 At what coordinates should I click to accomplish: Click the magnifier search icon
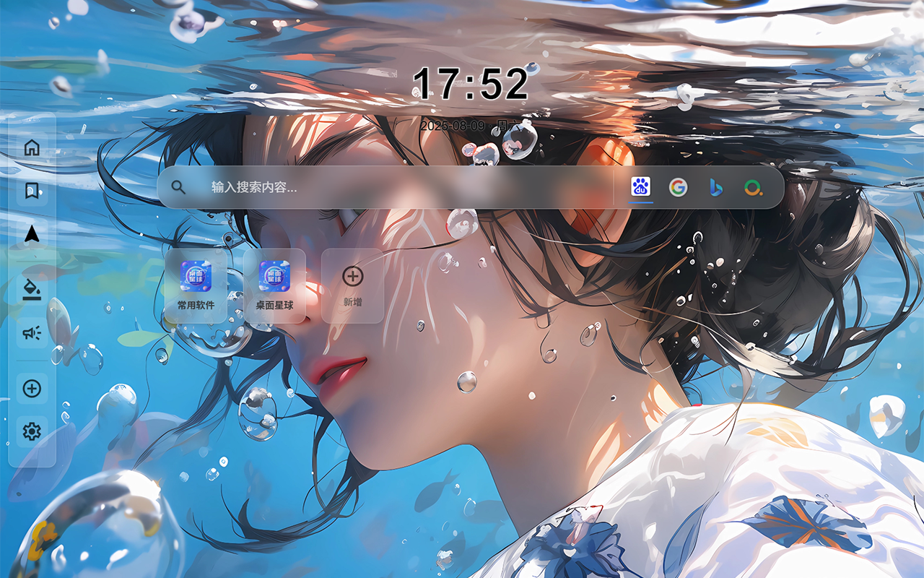[x=178, y=187]
